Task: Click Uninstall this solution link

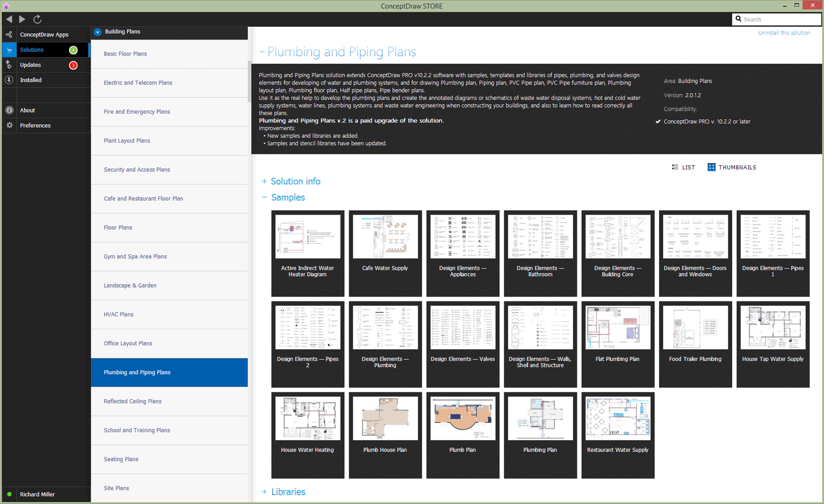Action: (x=784, y=33)
